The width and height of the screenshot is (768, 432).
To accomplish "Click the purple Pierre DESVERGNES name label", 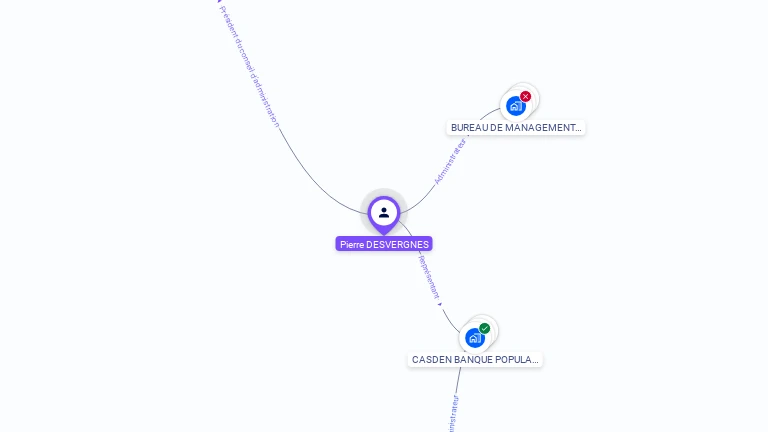I will [x=384, y=244].
